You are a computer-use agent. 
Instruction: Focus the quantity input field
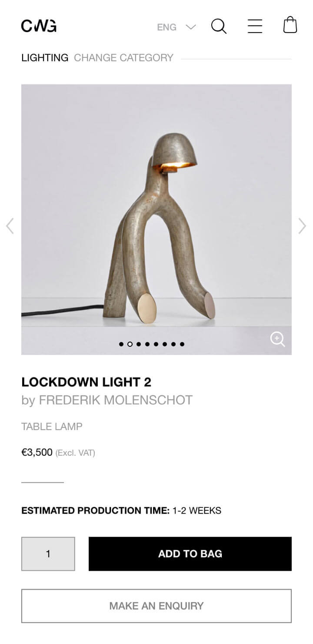tap(48, 554)
